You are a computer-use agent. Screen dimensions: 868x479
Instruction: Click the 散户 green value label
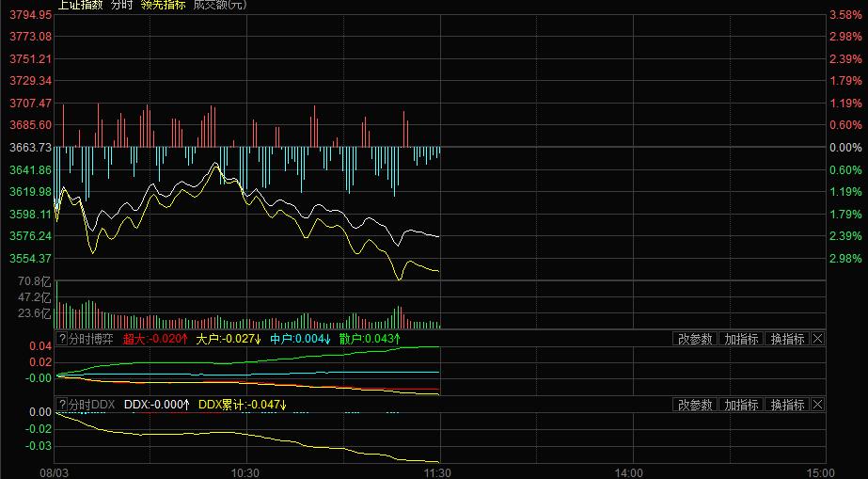click(370, 339)
